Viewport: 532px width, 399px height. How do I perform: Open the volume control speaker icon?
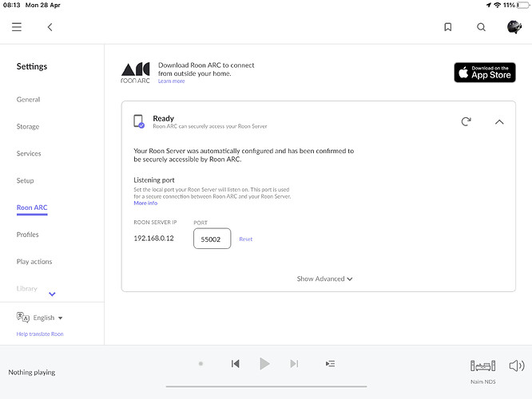point(517,365)
